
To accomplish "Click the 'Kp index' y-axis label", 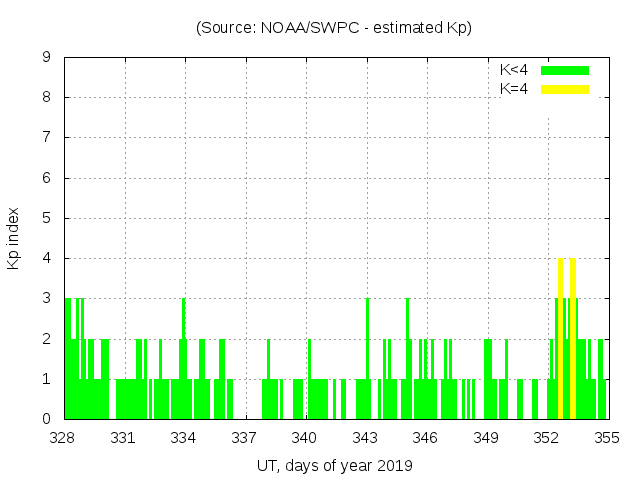I will [x=14, y=239].
